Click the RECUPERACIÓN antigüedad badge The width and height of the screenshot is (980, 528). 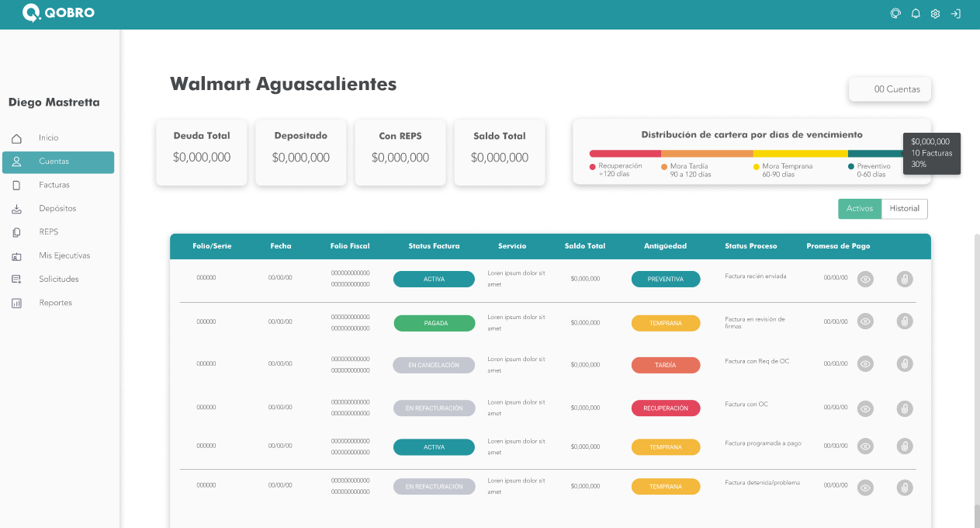click(666, 408)
